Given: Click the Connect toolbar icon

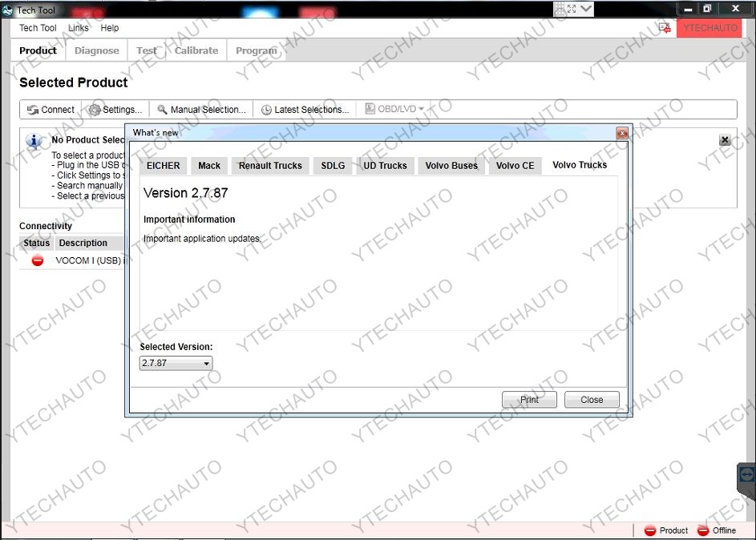Looking at the screenshot, I should point(33,109).
